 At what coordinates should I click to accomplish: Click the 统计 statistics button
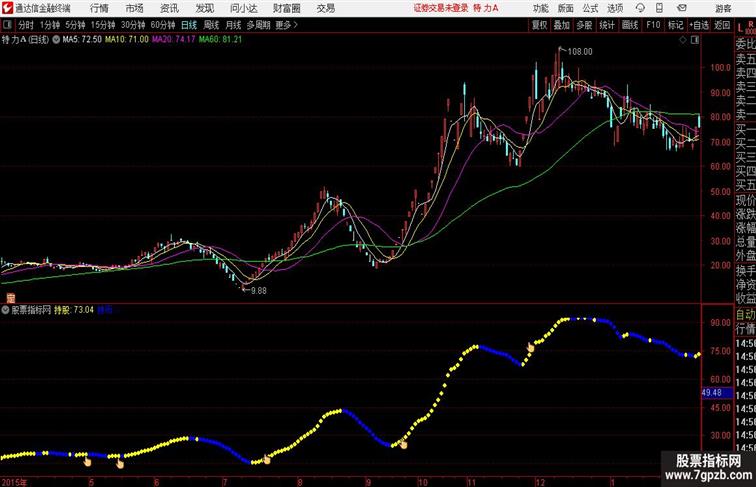607,25
